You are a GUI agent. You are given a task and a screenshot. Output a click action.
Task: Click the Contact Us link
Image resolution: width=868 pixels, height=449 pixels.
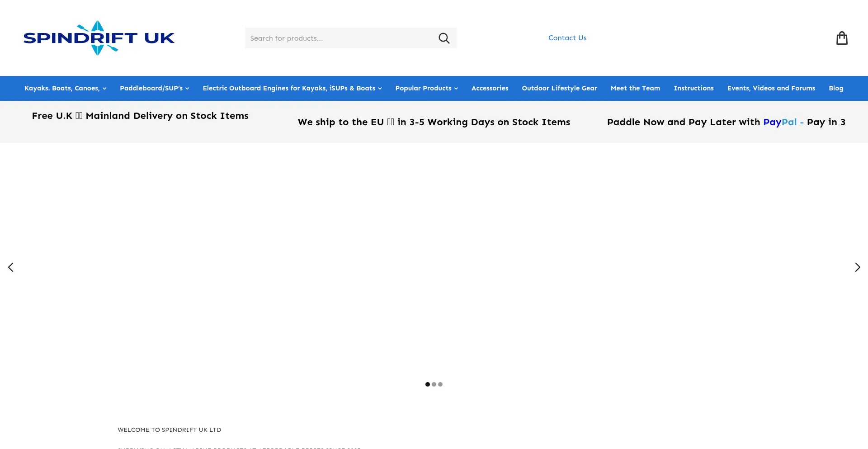click(x=567, y=38)
